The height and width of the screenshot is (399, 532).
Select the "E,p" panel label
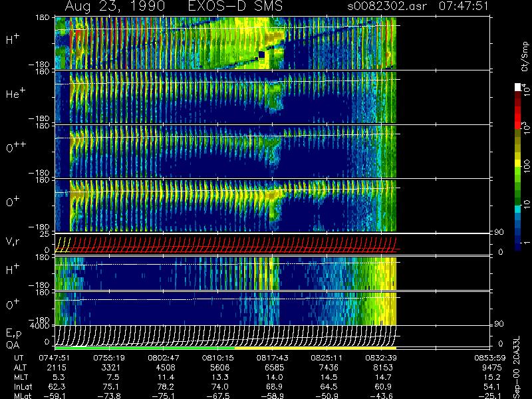pyautogui.click(x=13, y=334)
